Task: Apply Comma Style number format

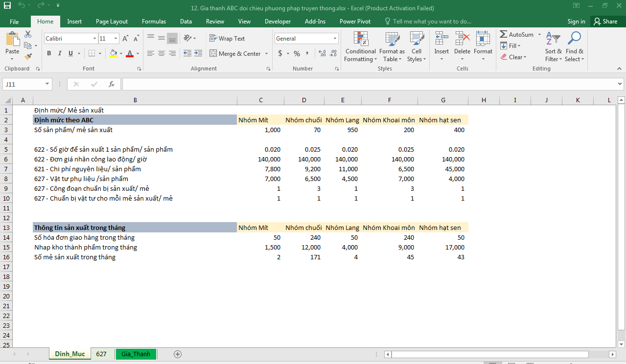Action: tap(307, 53)
